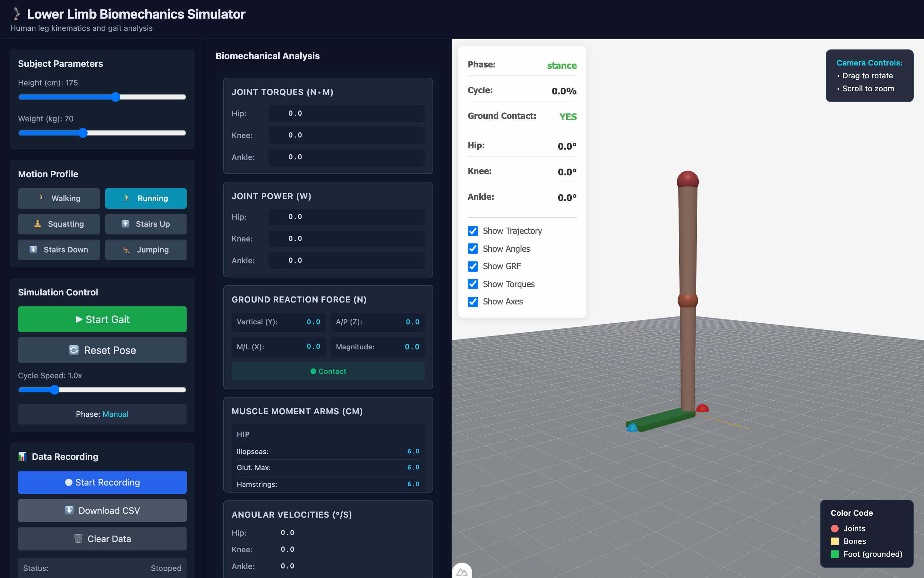Click the Knee joint power value field
Image resolution: width=924 pixels, height=578 pixels.
click(347, 239)
